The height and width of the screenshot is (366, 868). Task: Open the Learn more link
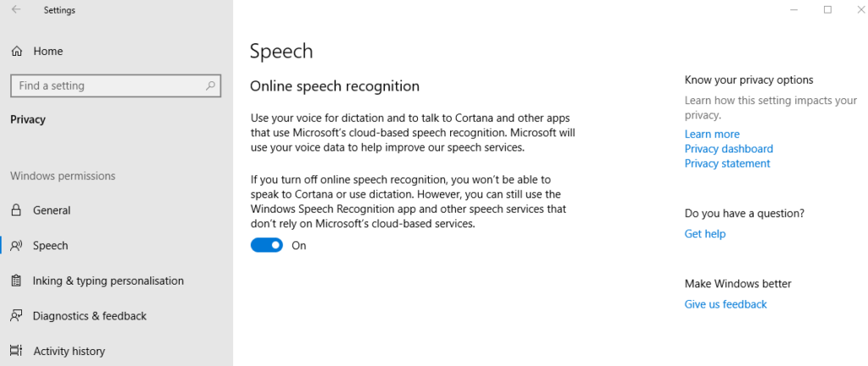pos(712,134)
